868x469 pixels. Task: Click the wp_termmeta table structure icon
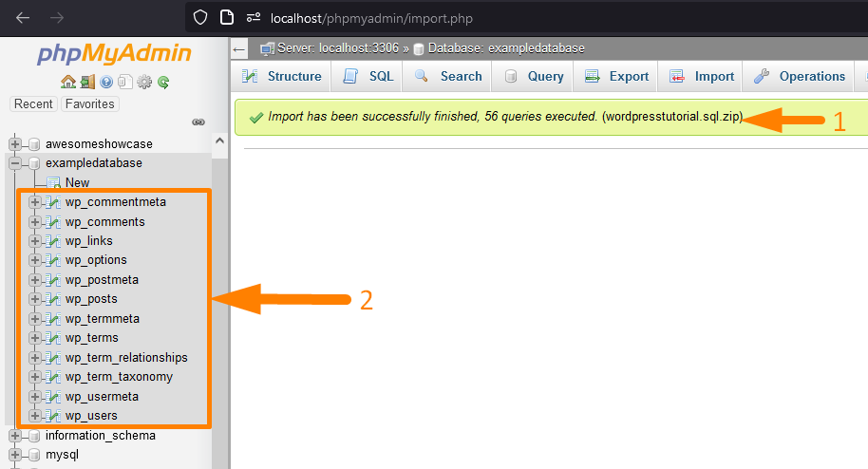(x=54, y=319)
